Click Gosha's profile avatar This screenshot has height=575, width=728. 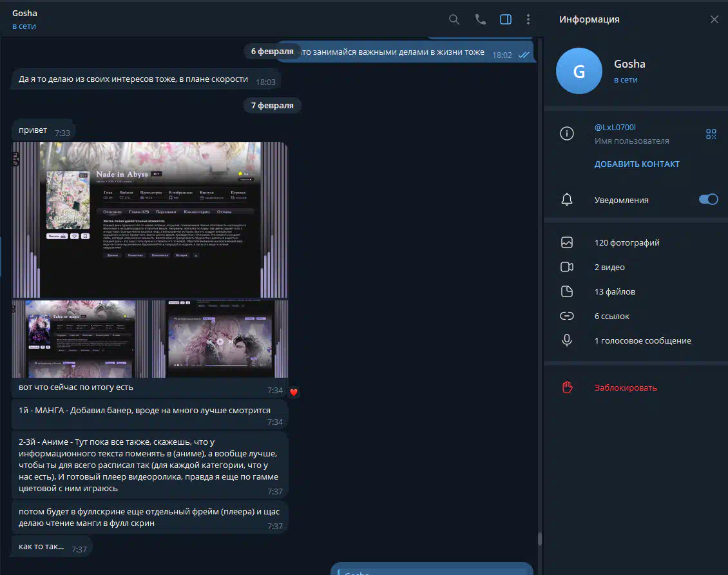579,71
